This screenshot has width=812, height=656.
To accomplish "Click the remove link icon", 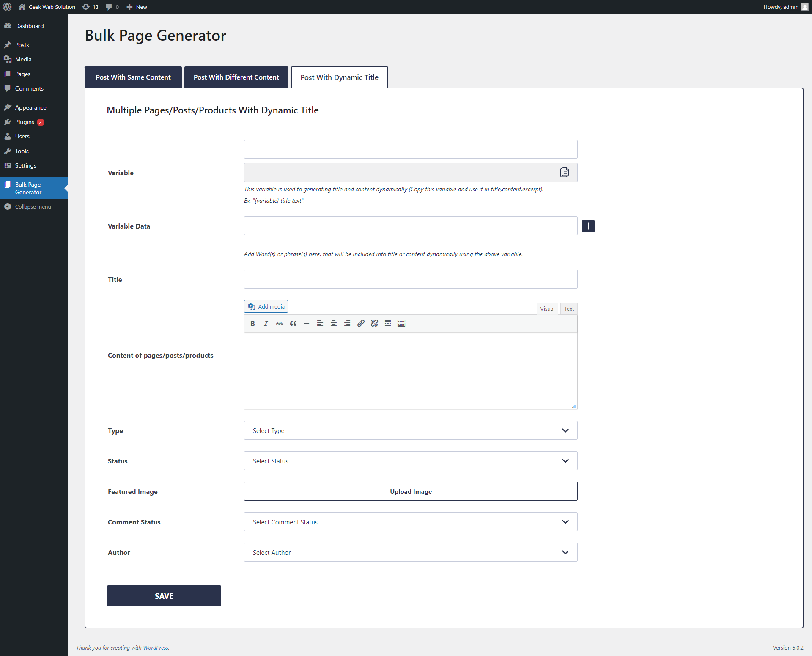I will coord(374,323).
